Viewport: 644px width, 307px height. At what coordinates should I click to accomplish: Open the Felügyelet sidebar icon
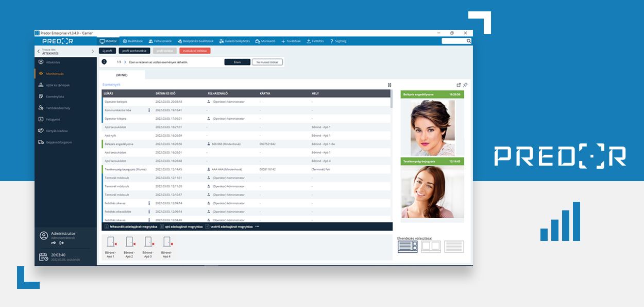coord(41,119)
